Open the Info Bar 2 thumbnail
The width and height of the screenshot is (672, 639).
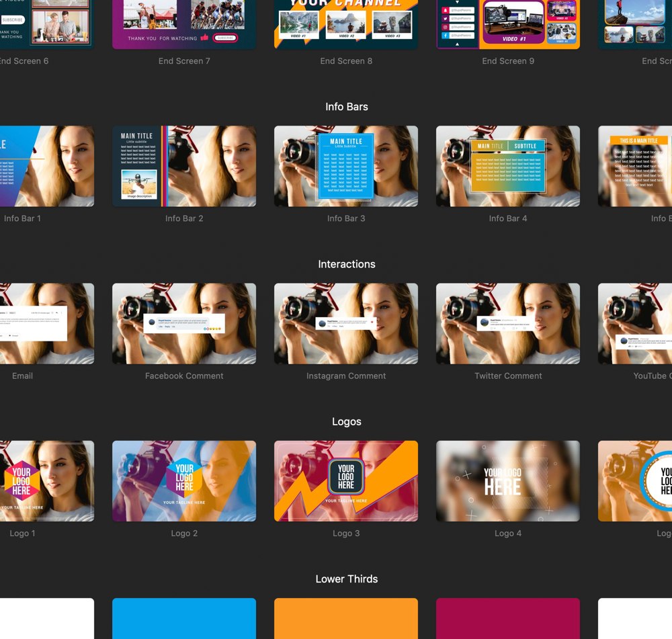click(x=184, y=166)
